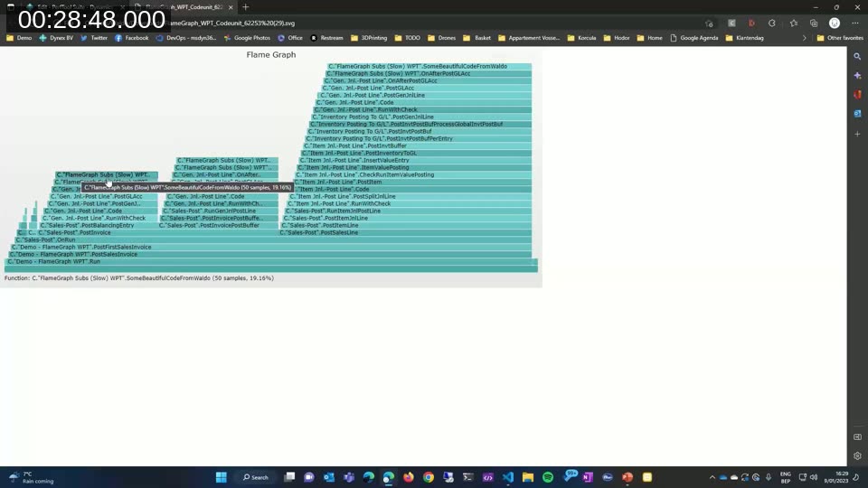Open Microsoft Teams from the taskbar
Viewport: 868px width, 488px height.
point(349,477)
